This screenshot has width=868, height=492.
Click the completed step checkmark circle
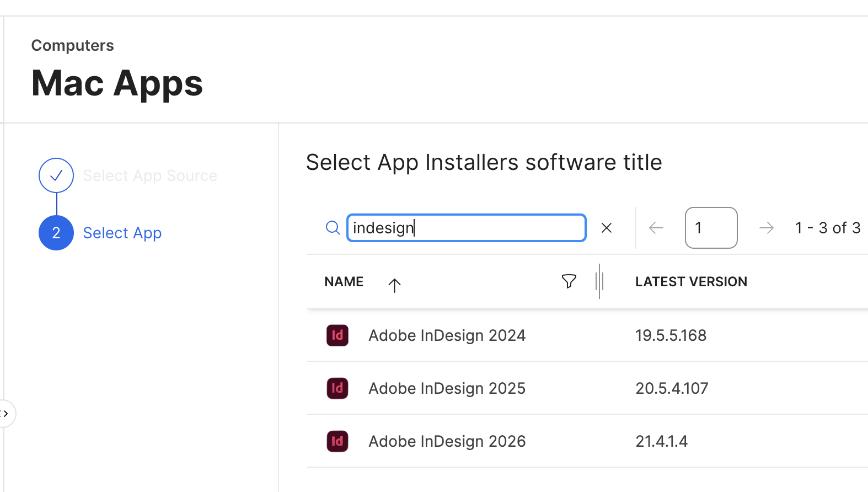pyautogui.click(x=56, y=175)
